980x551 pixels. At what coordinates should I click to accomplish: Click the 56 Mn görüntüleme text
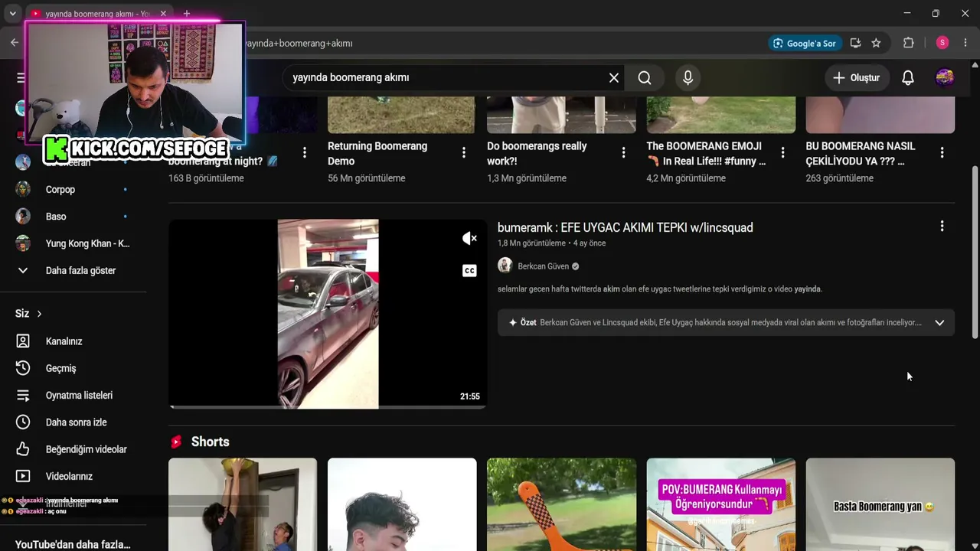[366, 178]
